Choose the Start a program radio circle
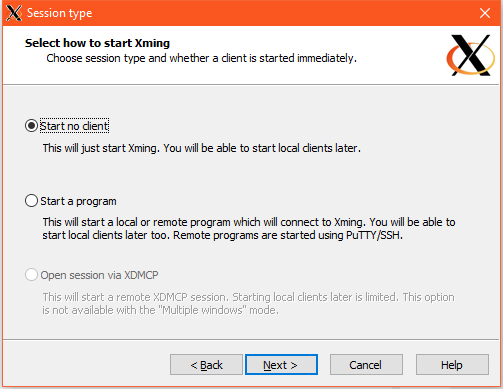 pyautogui.click(x=31, y=201)
